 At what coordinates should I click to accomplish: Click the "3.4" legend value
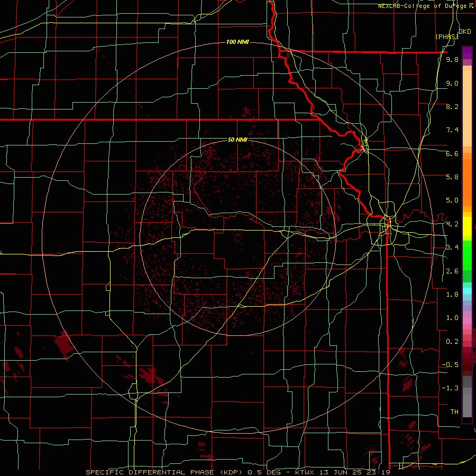452,248
